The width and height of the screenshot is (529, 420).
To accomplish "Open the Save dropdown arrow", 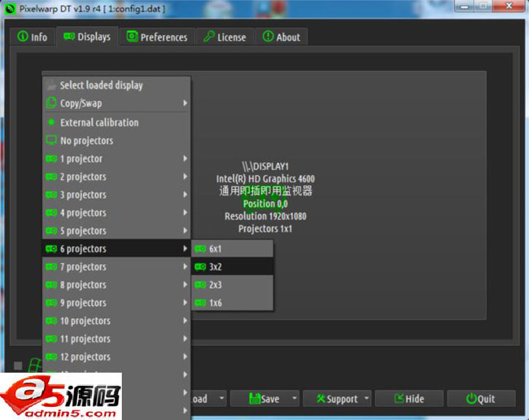I will 295,398.
